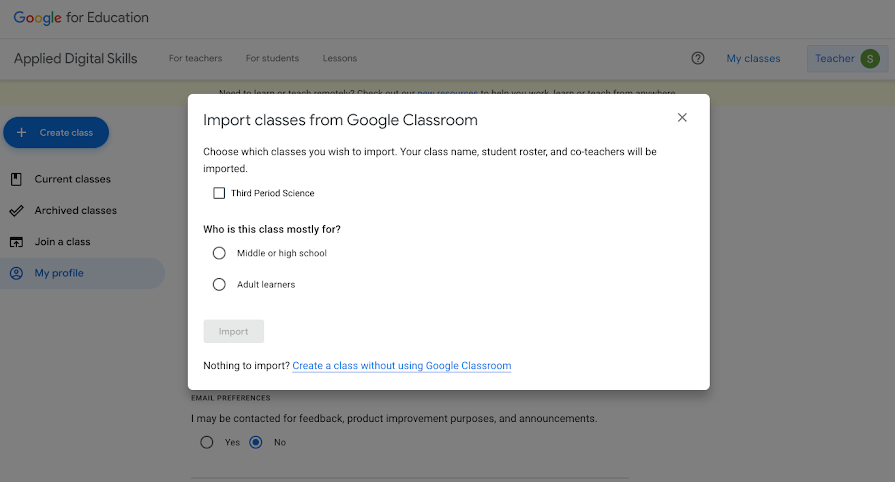Click the help question mark icon

click(x=698, y=58)
